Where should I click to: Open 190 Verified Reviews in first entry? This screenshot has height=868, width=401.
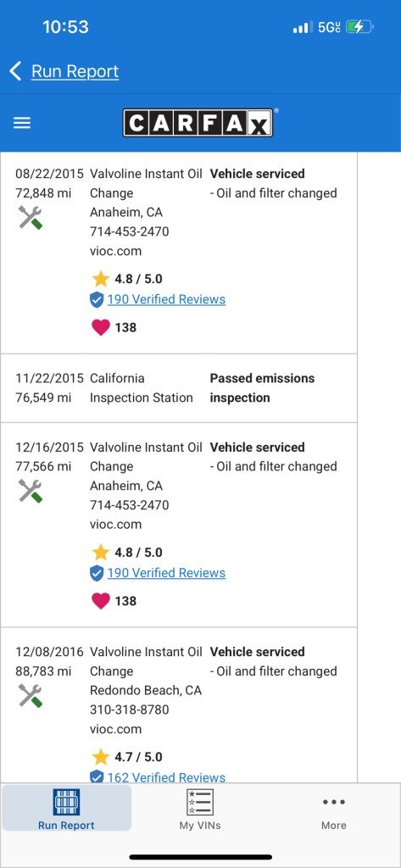167,299
